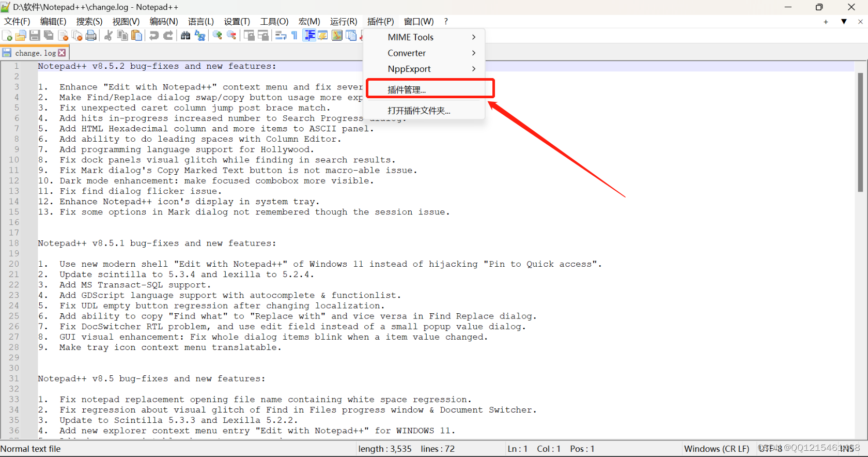Open the 窗口(W) menu
This screenshot has width=868, height=457.
[419, 21]
